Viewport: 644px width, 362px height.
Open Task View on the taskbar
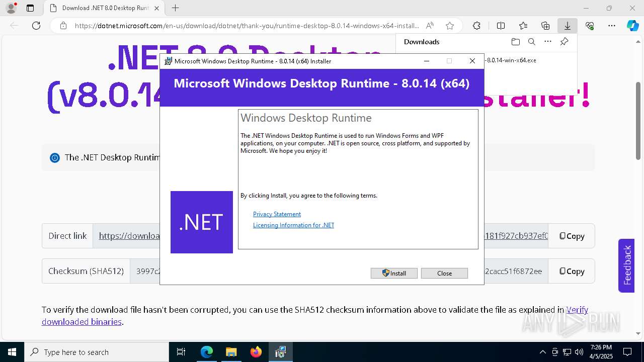tap(181, 352)
